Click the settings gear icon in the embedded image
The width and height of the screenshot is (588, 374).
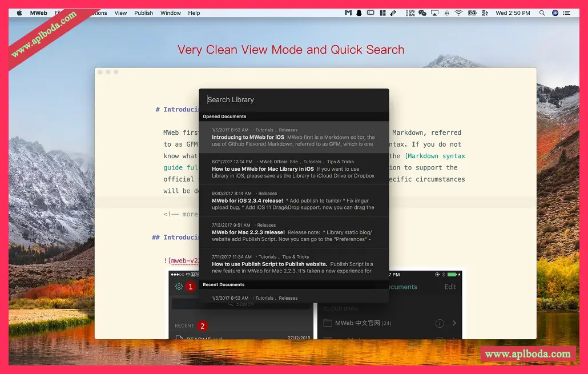pyautogui.click(x=179, y=287)
